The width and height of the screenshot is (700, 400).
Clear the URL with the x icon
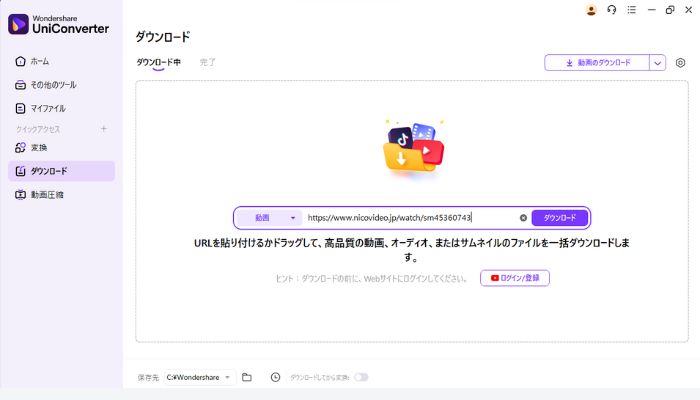click(523, 218)
